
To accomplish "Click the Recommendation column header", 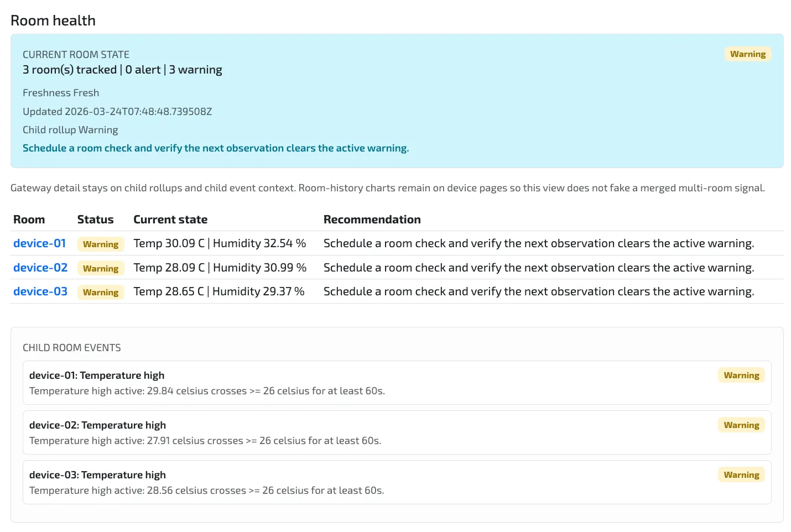I will [x=372, y=220].
